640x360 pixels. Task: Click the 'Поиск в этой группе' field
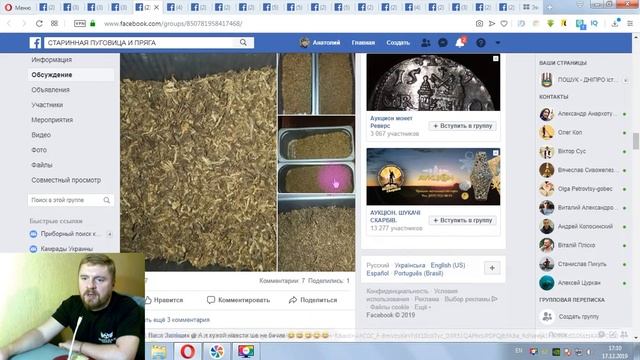click(71, 200)
